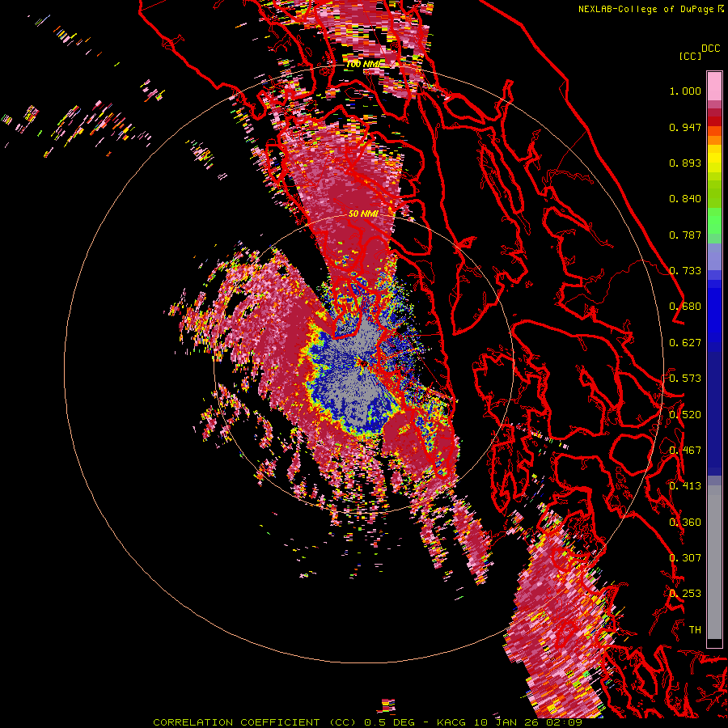Click the 0.733 value on the color scale

[x=685, y=271]
